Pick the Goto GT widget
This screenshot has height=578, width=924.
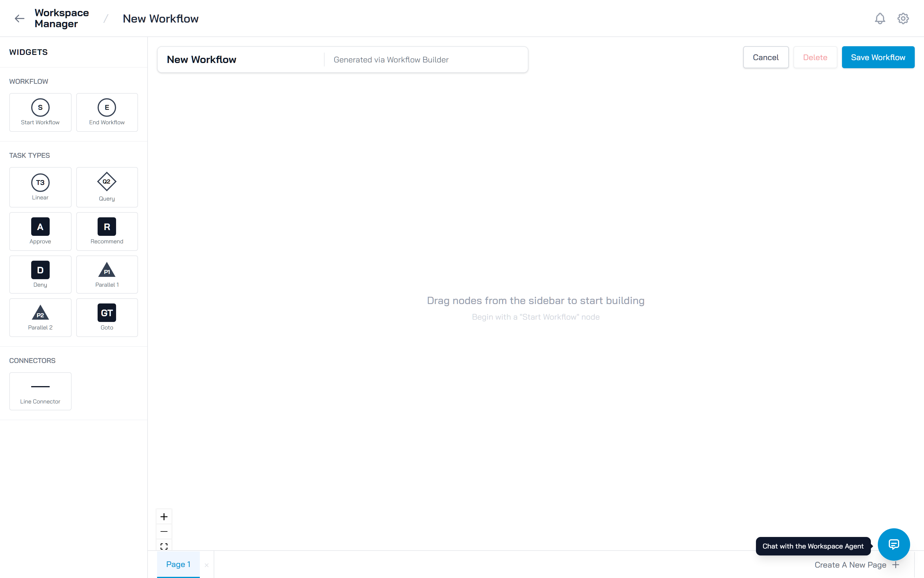click(x=107, y=318)
